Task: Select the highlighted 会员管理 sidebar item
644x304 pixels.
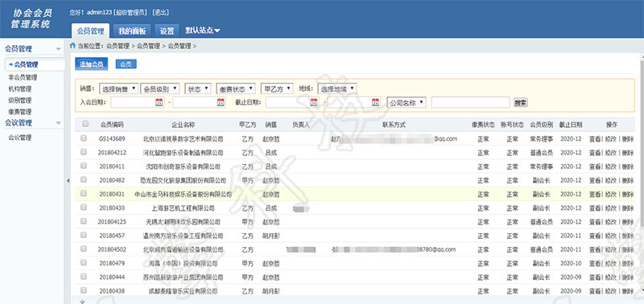Action: pyautogui.click(x=35, y=64)
